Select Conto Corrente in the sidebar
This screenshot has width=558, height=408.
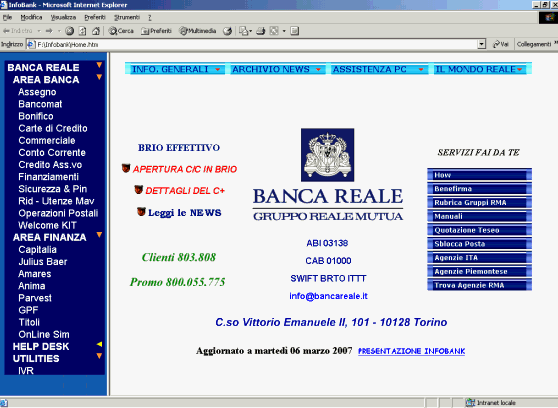pos(52,153)
